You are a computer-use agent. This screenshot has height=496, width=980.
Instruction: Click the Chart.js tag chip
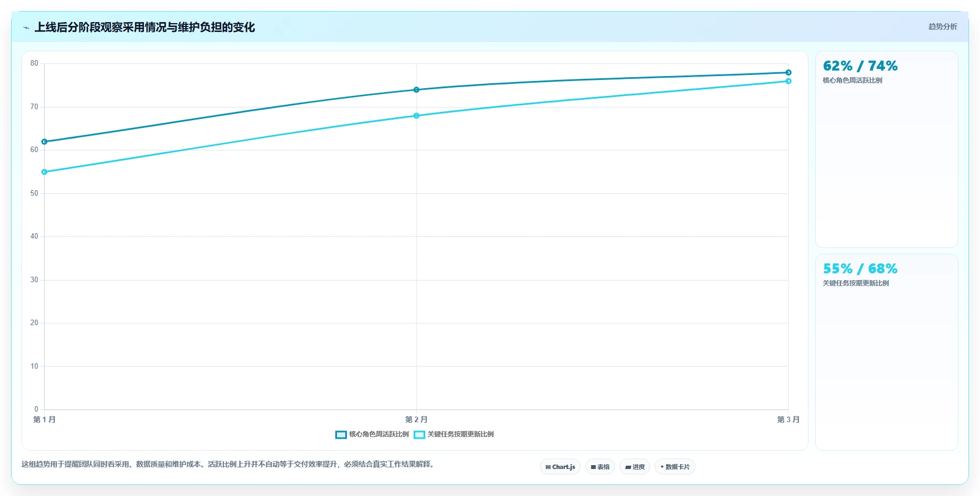tap(560, 467)
